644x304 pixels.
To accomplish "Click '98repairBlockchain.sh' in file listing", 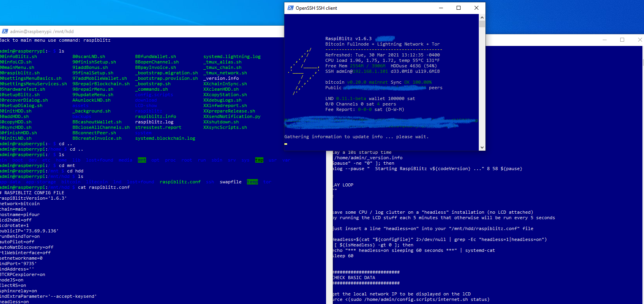I will [x=101, y=84].
